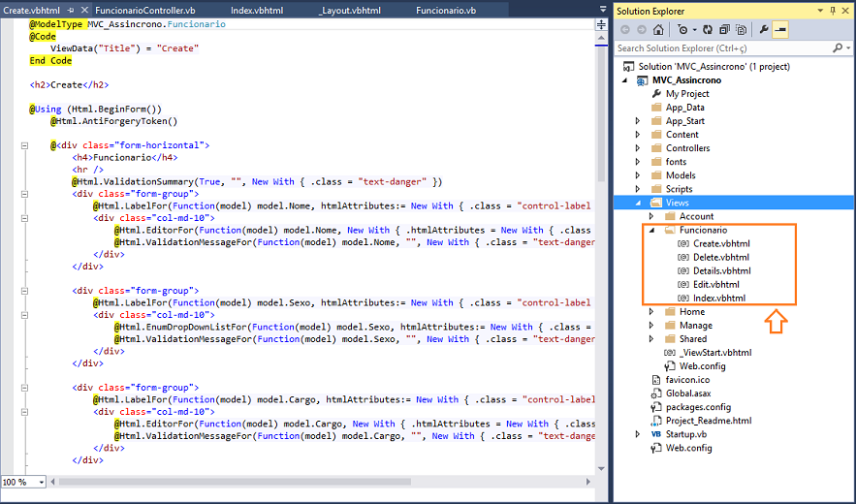Select Global.asax file

(688, 394)
